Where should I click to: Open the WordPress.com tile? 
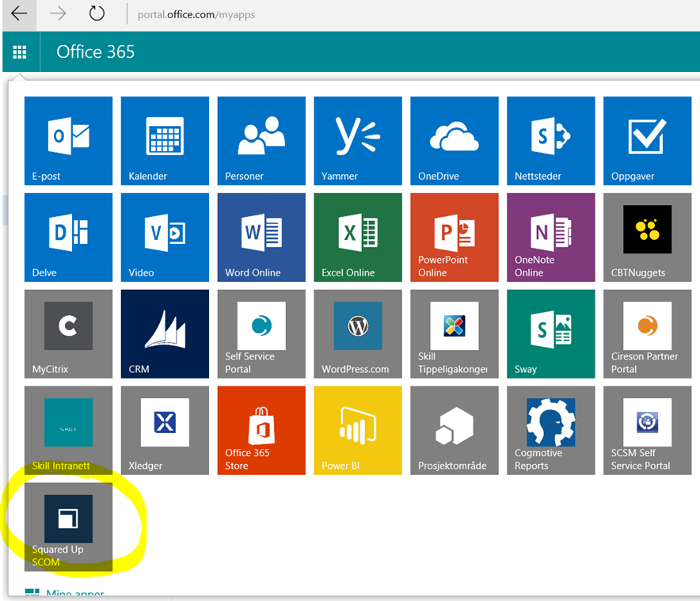(x=358, y=333)
